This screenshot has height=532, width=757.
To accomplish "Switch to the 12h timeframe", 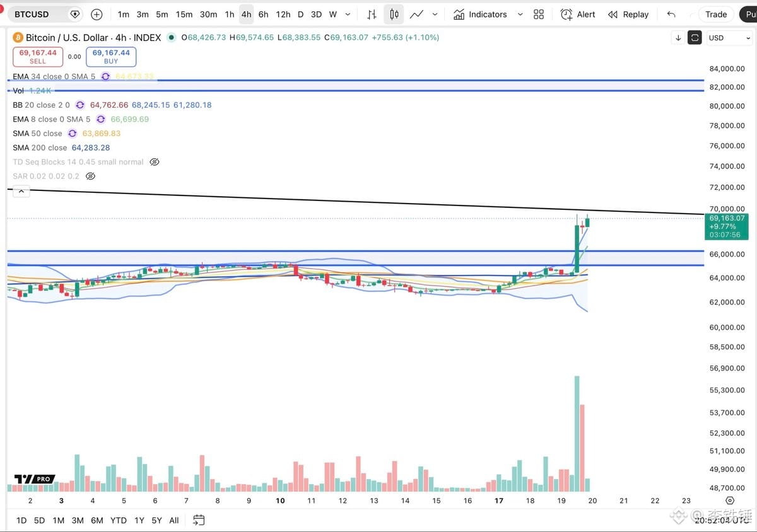I will [x=283, y=14].
